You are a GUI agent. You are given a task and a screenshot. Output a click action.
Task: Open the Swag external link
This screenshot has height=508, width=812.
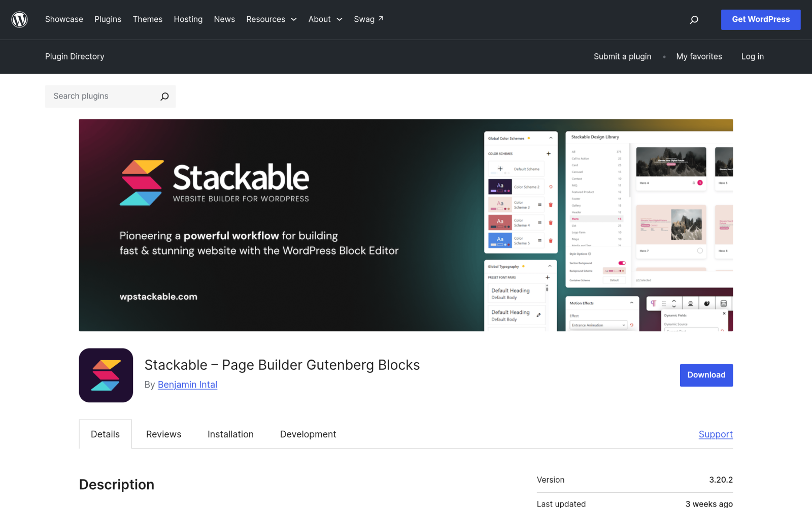(368, 19)
